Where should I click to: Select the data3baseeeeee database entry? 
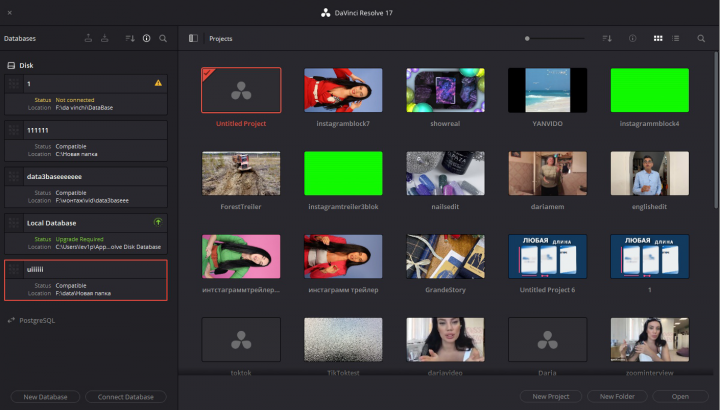86,187
